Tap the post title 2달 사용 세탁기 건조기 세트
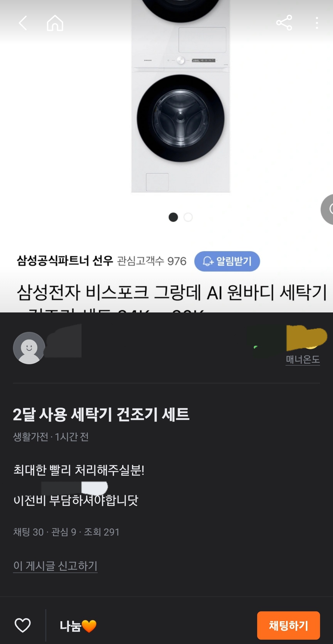The image size is (333, 644). pyautogui.click(x=101, y=414)
